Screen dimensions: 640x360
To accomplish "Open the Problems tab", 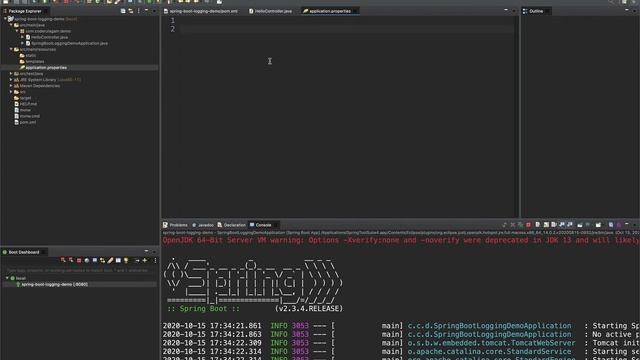I will pos(175,225).
